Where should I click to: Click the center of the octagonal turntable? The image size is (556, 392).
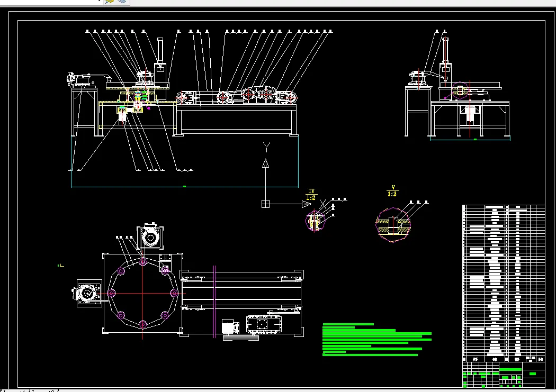(142, 293)
